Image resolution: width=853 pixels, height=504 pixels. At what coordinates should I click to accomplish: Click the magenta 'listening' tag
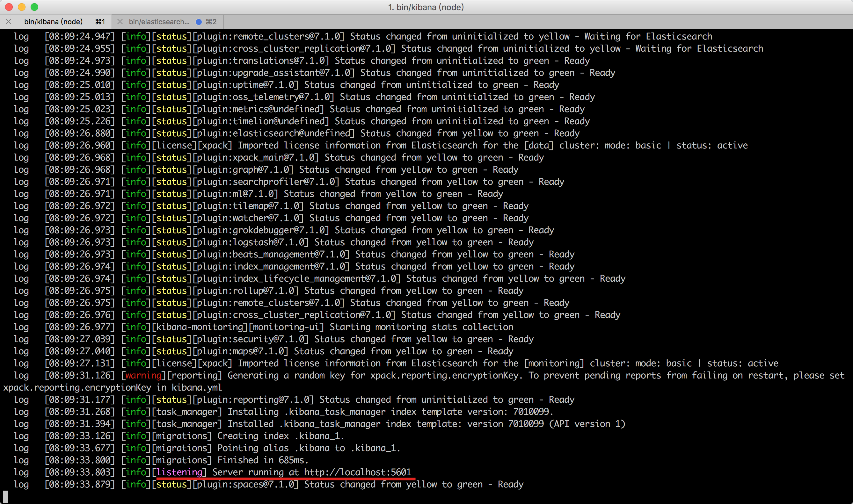click(179, 472)
